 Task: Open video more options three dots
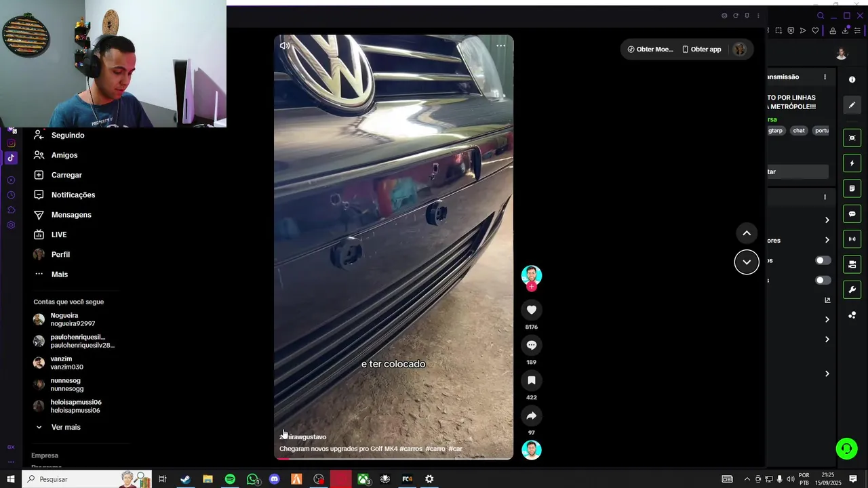(500, 45)
